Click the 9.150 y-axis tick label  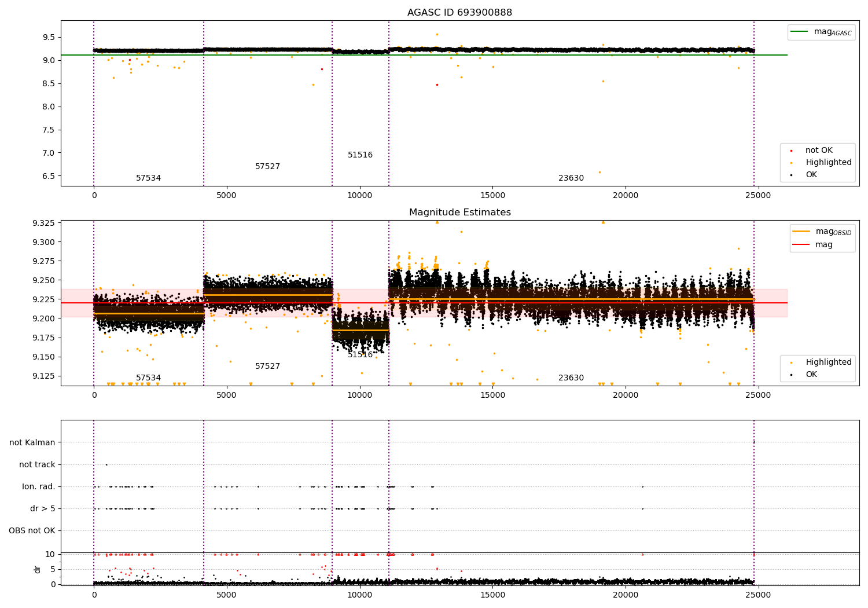[43, 357]
